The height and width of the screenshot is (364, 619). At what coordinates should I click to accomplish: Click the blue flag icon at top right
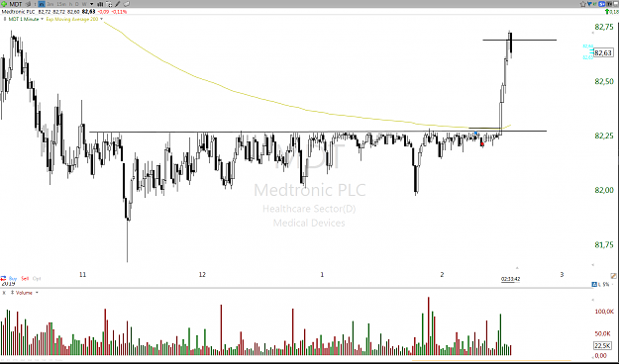click(590, 4)
